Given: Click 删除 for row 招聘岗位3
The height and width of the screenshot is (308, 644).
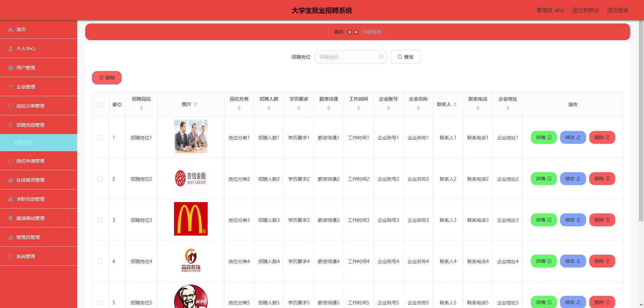Looking at the screenshot, I should click(602, 220).
